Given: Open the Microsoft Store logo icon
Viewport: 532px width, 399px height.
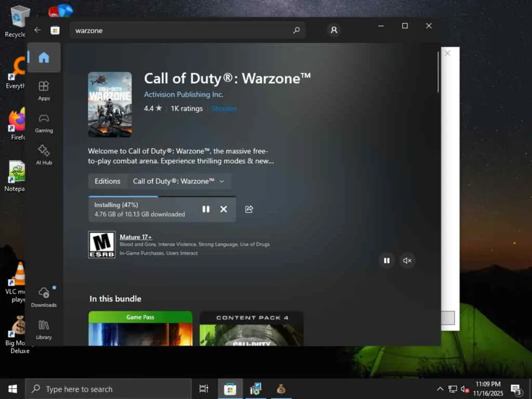Looking at the screenshot, I should [x=55, y=31].
